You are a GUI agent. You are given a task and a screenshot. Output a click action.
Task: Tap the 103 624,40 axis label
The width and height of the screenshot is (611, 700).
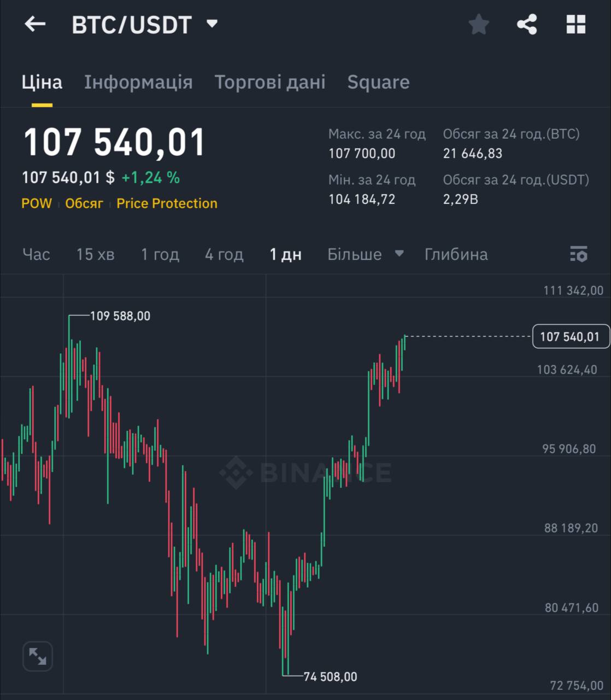click(x=567, y=370)
